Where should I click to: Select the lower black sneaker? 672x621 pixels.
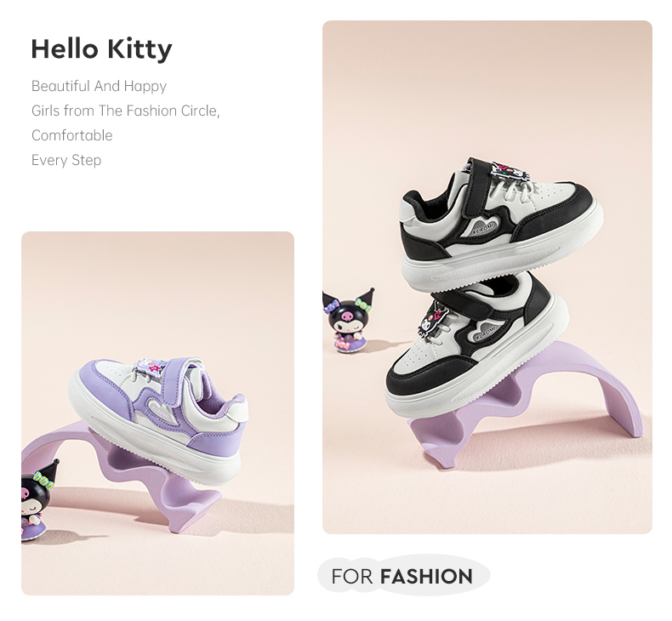(476, 349)
